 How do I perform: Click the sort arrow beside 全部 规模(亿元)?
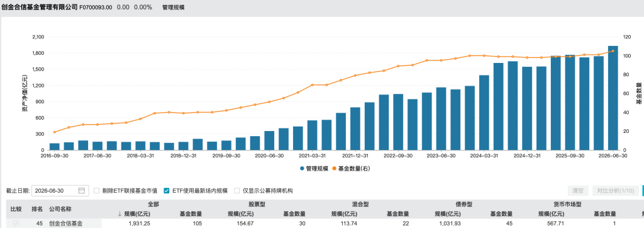(x=119, y=214)
